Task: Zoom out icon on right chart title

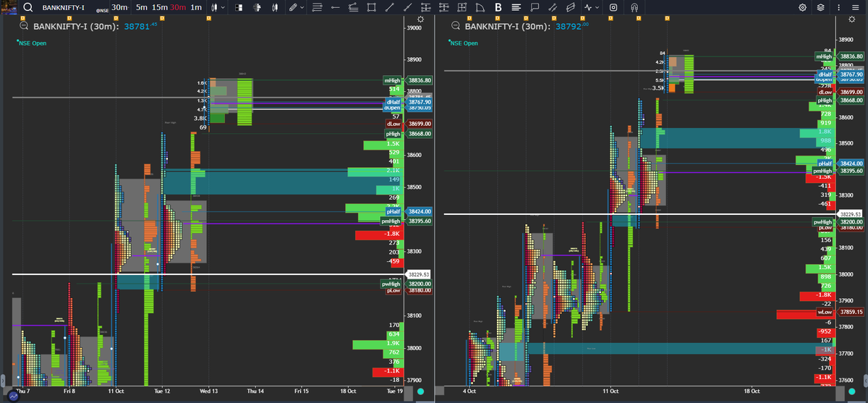Action: pos(455,26)
